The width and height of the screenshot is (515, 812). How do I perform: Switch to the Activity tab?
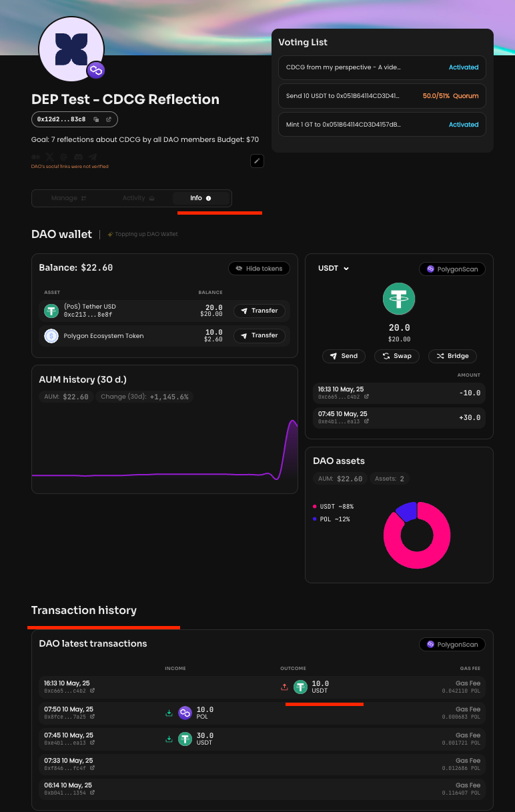pyautogui.click(x=138, y=198)
